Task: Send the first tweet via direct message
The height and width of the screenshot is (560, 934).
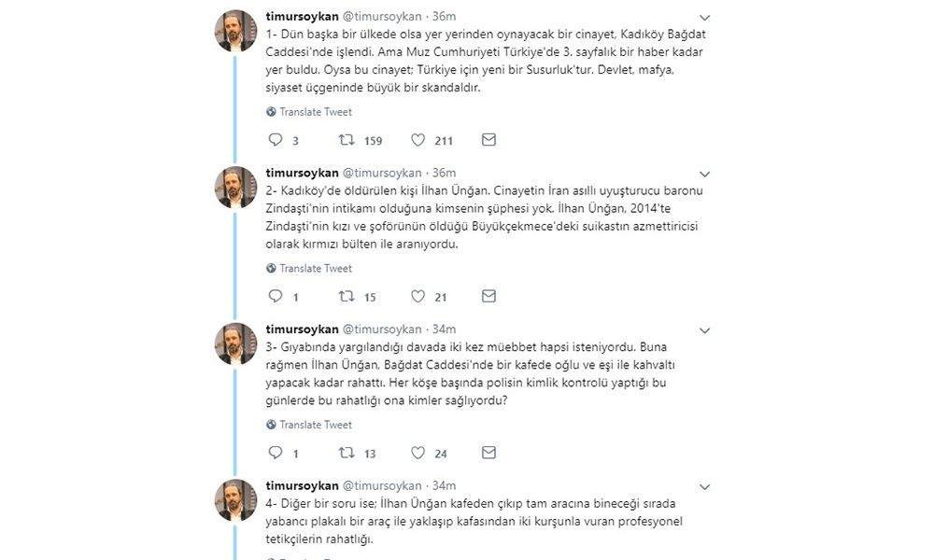Action: pos(488,140)
